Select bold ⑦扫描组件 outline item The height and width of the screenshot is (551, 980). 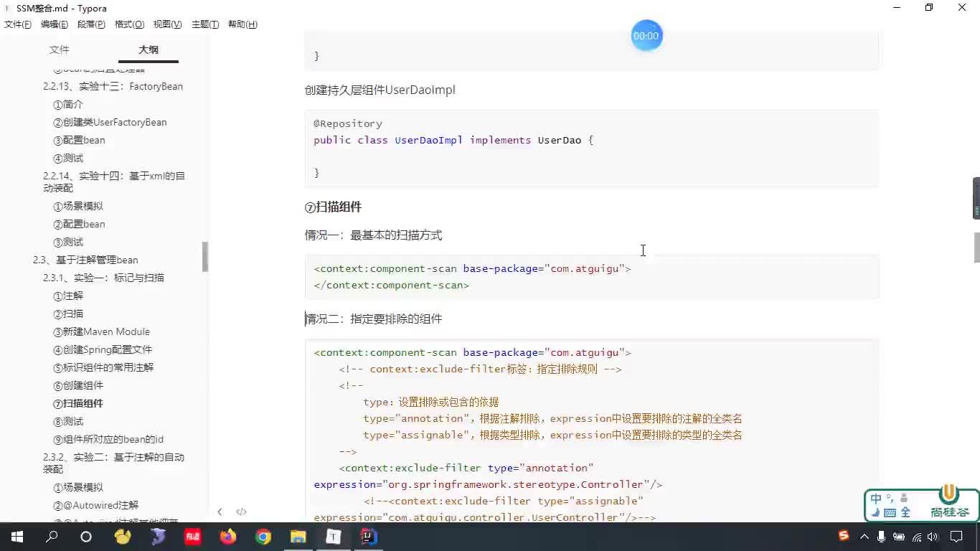[78, 403]
